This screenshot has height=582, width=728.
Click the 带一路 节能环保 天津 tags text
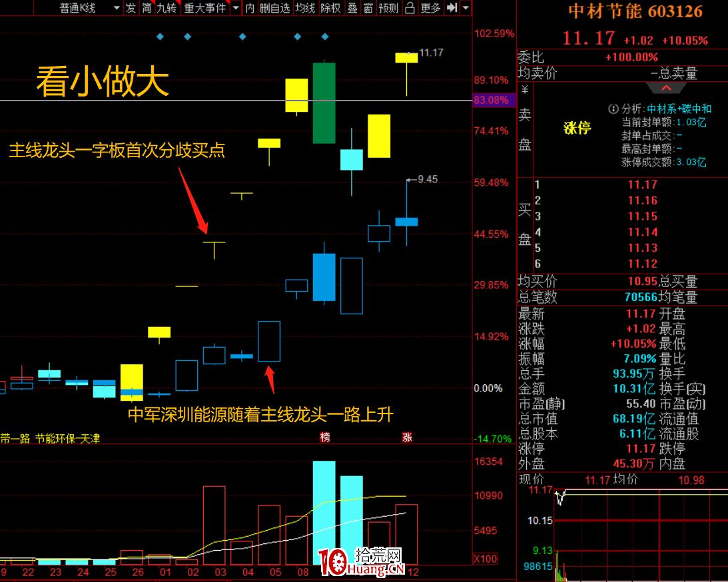tap(50, 439)
